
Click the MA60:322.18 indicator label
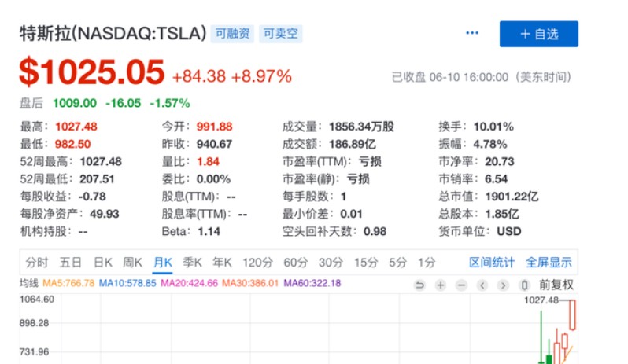click(312, 283)
